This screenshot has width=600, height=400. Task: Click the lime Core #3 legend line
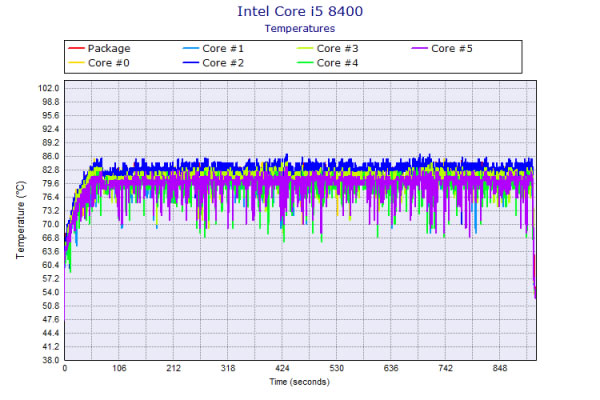[x=305, y=48]
